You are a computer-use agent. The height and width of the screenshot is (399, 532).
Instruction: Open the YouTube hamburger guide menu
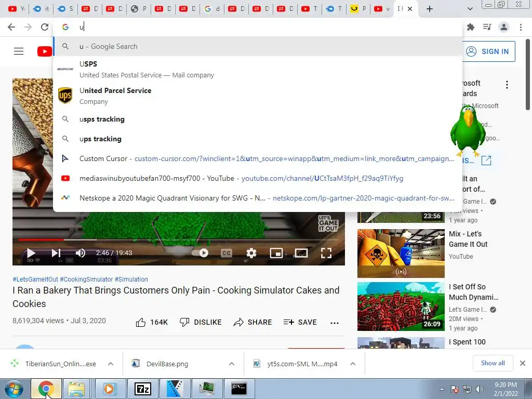(x=19, y=51)
